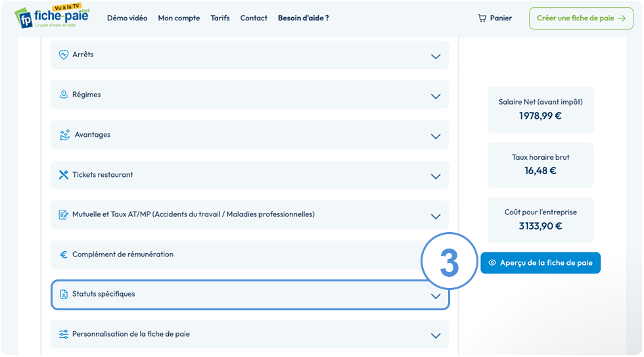Open Besoin d'aide ? menu item

click(x=304, y=18)
